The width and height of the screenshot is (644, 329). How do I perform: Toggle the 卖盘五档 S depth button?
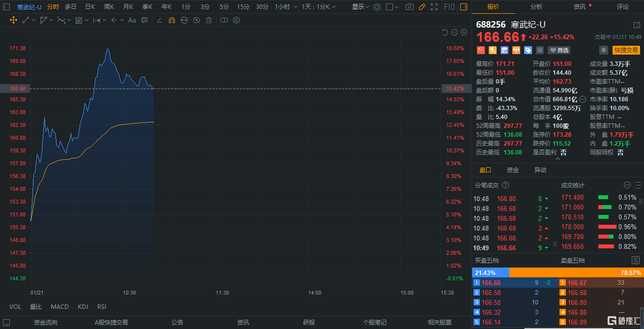click(635, 260)
